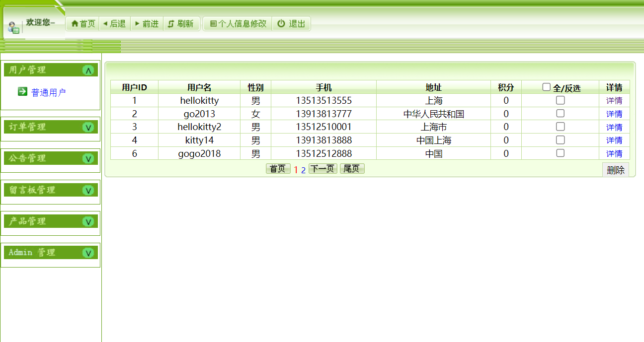Click phone number 13913813777
Screen dimensions: 644x342
point(323,114)
